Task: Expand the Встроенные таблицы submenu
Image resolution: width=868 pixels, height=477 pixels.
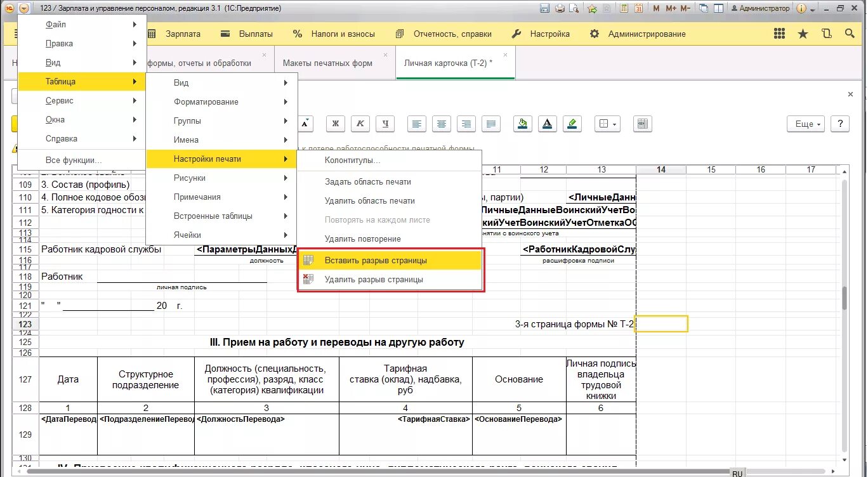Action: click(x=221, y=216)
